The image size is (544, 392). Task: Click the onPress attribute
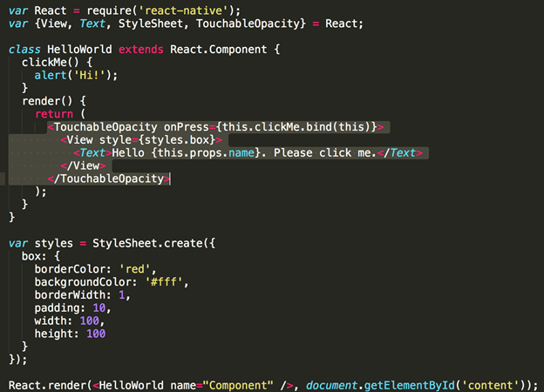187,127
